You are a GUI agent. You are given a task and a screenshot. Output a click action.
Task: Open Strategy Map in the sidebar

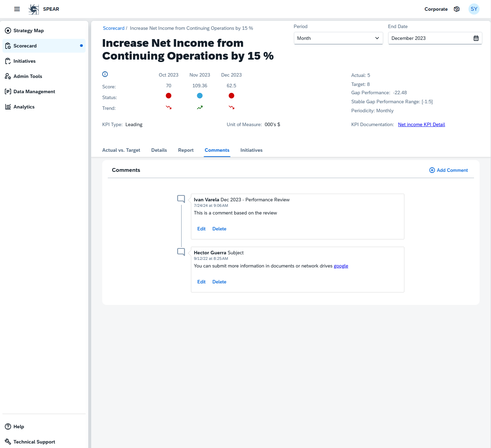point(28,30)
